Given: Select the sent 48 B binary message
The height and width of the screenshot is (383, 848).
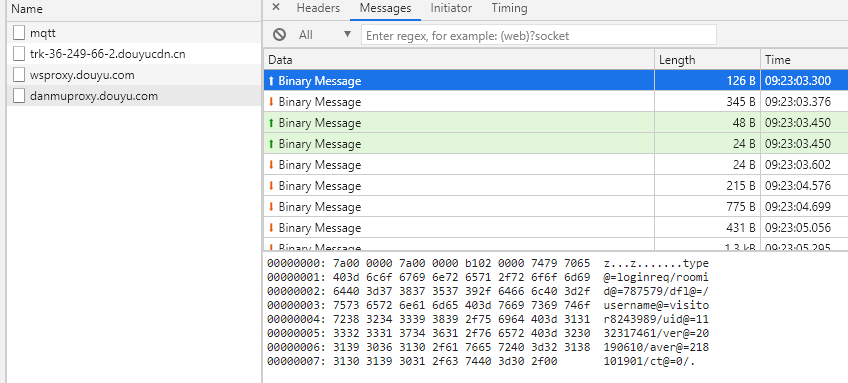Looking at the screenshot, I should click(x=555, y=123).
